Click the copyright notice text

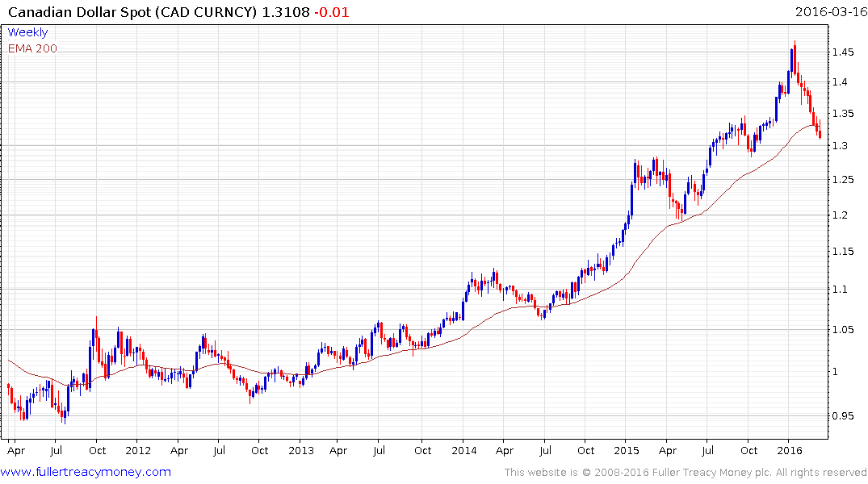686,473
